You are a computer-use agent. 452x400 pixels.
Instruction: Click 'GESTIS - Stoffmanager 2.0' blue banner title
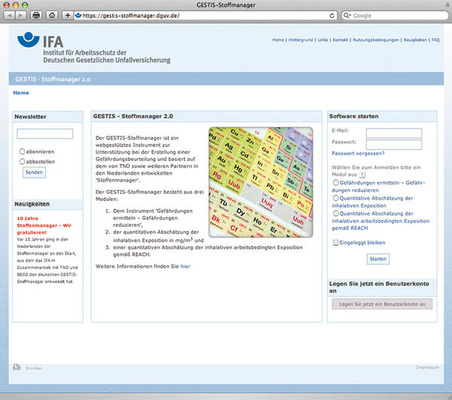[x=53, y=79]
